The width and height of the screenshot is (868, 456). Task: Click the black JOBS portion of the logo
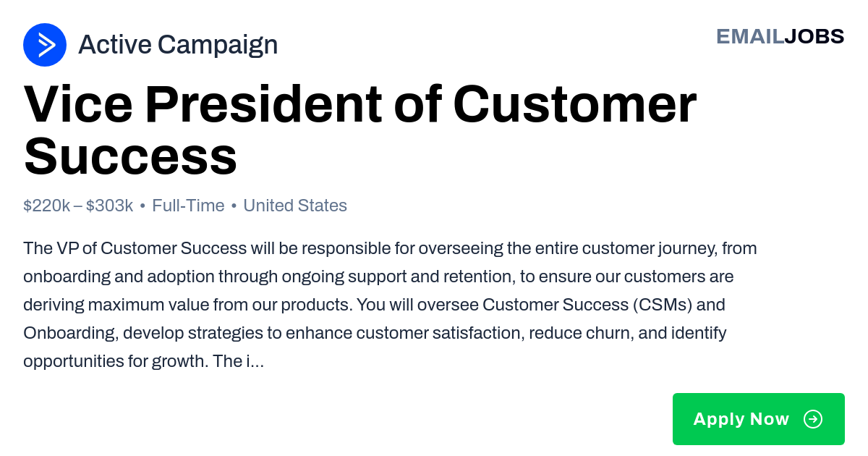coord(814,36)
